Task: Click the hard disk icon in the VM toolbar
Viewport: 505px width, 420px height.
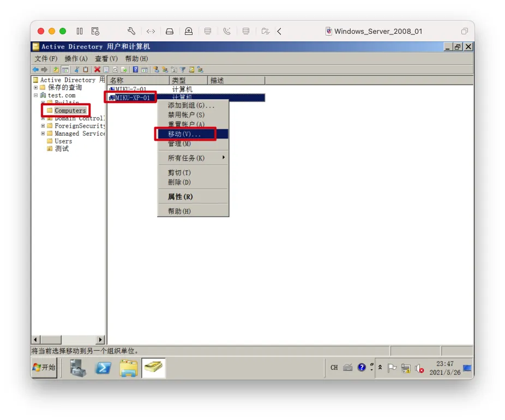Action: 170,31
